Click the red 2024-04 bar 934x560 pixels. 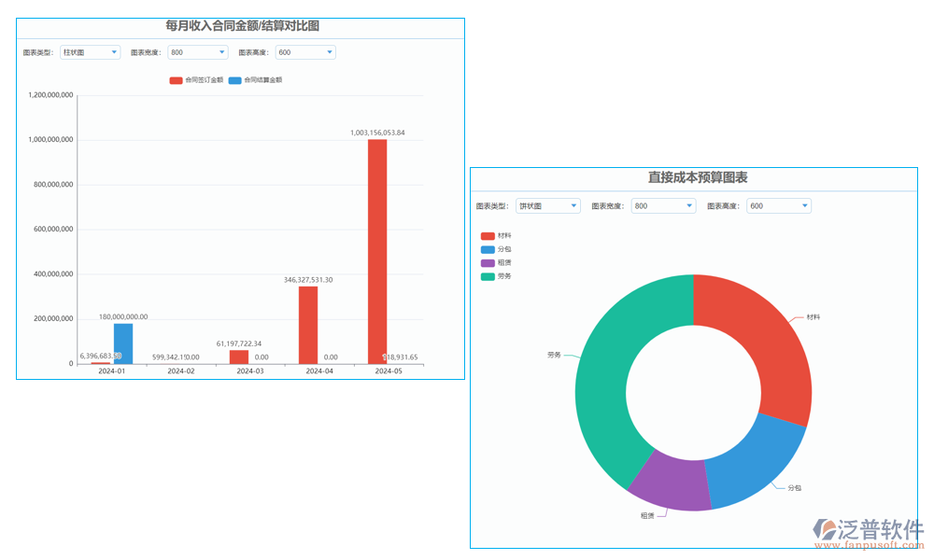pyautogui.click(x=308, y=325)
